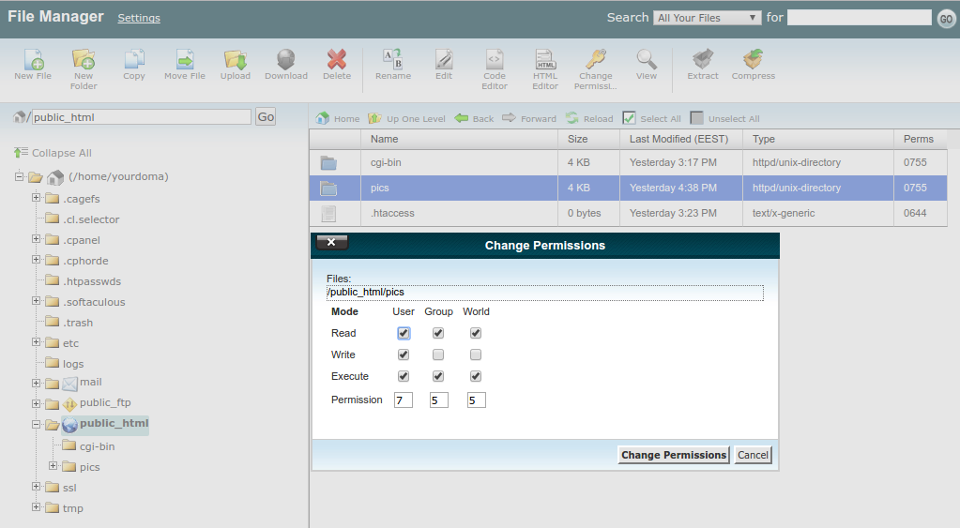Go to Home in navigation bar
This screenshot has width=960, height=528.
tap(338, 118)
